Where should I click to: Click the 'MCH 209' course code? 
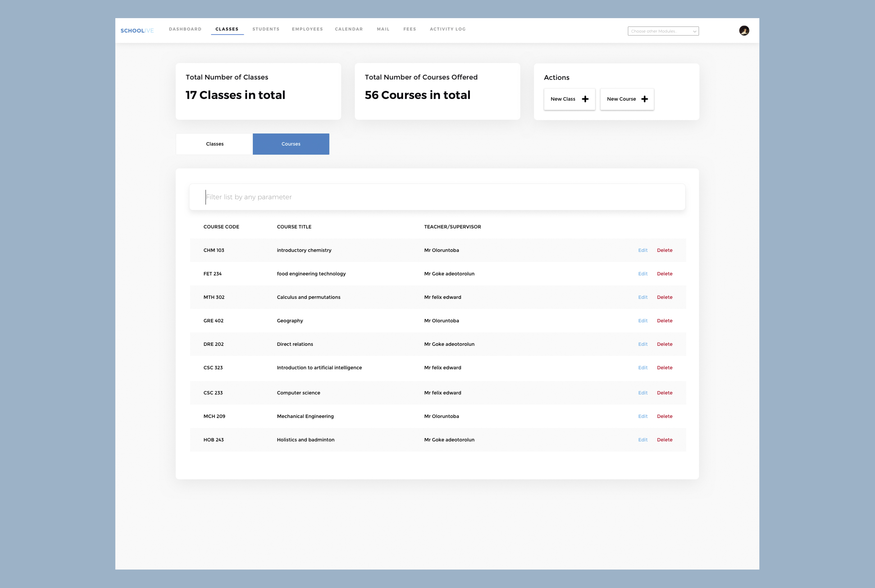tap(214, 416)
